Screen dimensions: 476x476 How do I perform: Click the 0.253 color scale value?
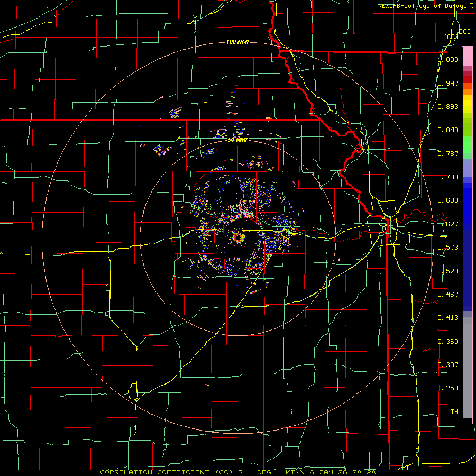[x=448, y=388]
